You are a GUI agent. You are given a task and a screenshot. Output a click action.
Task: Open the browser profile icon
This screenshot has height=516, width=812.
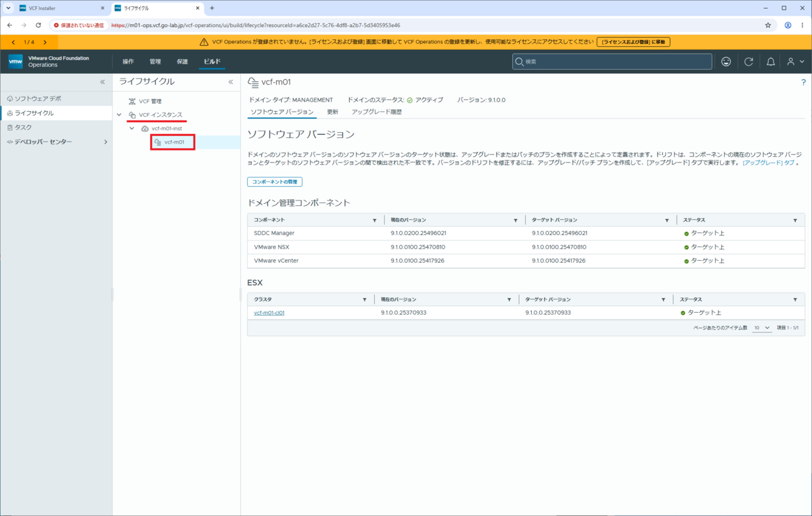pyautogui.click(x=788, y=25)
